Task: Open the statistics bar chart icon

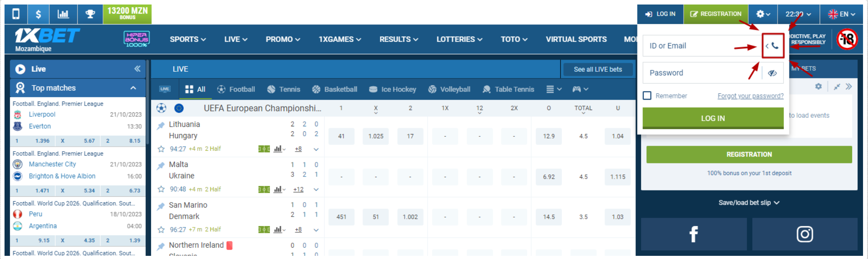Action: 63,14
